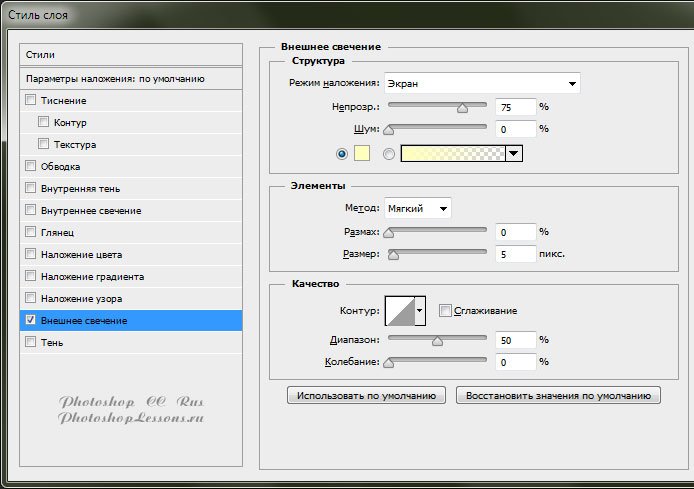The width and height of the screenshot is (694, 489).
Task: Toggle the Тиснение effect checkbox
Action: point(30,100)
